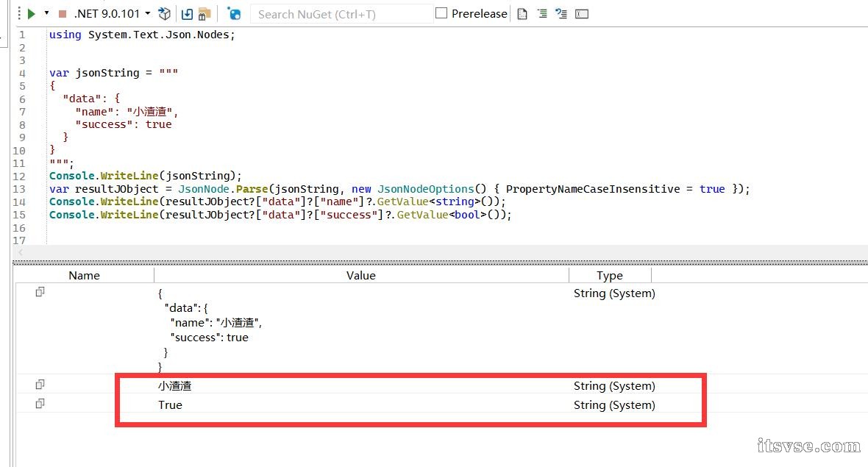Click the blue download-arrow toolbar icon
868x467 pixels.
pos(187,14)
